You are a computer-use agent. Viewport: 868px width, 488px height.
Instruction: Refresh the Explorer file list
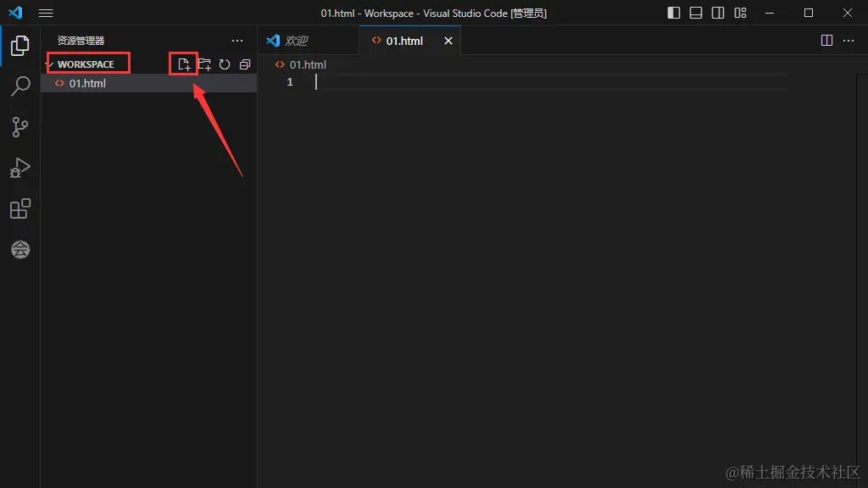[x=224, y=64]
